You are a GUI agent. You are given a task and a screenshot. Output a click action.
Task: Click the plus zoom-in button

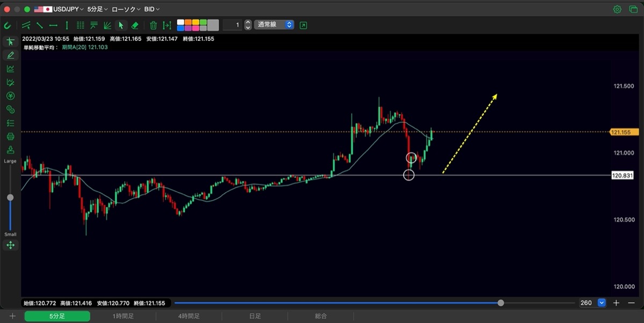pyautogui.click(x=617, y=303)
